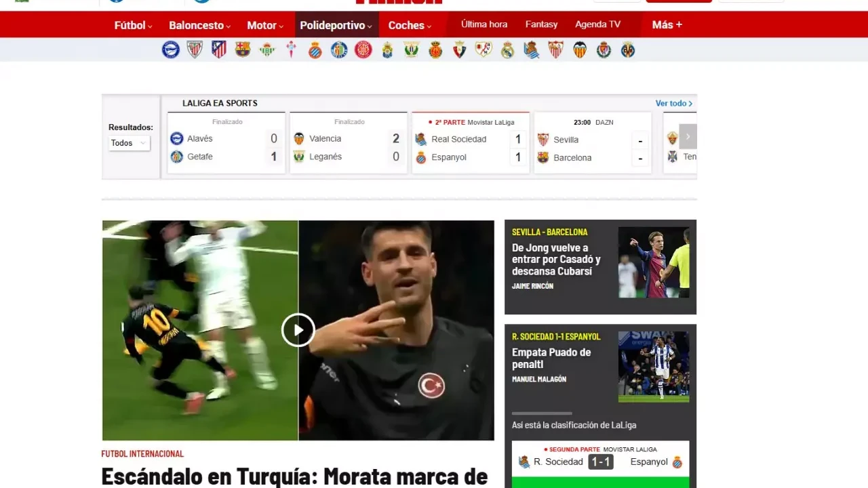Open the Resultados Todos dropdown
The width and height of the screenshot is (868, 488).
point(130,143)
